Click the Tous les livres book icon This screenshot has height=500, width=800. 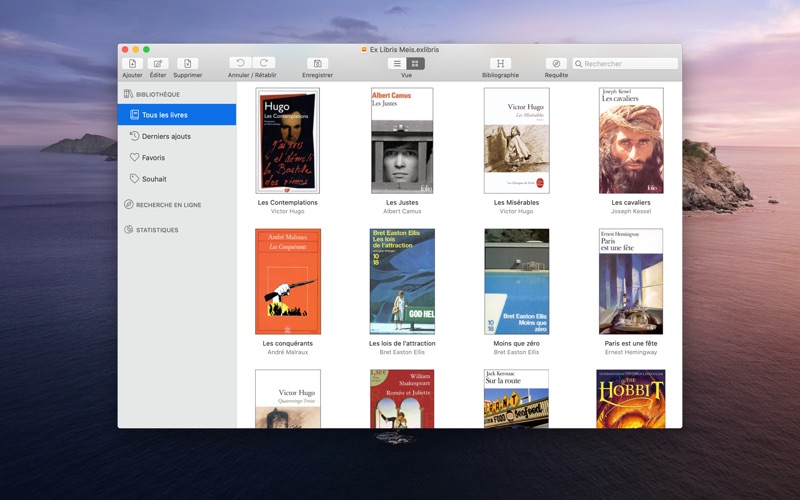click(134, 115)
